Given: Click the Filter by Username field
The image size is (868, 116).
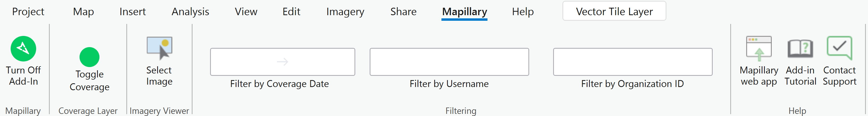Looking at the screenshot, I should [449, 62].
